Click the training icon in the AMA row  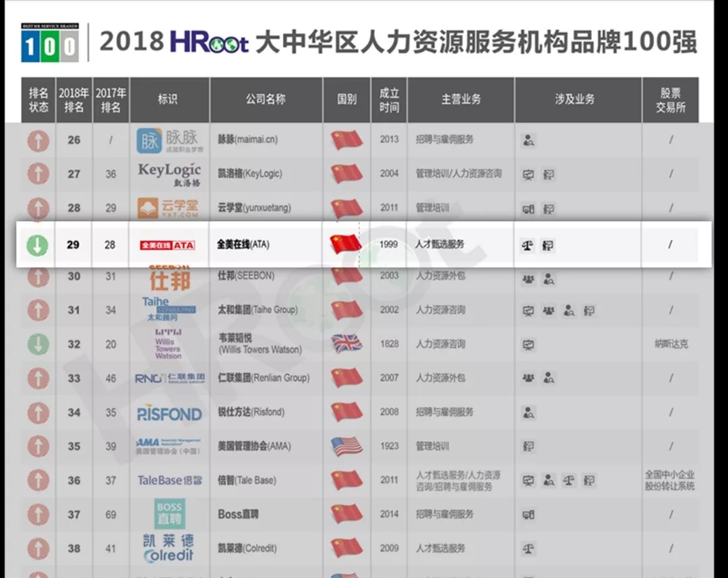coord(528,446)
